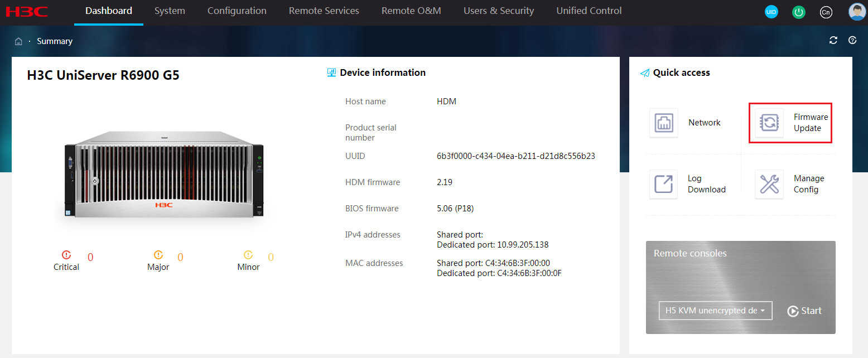The height and width of the screenshot is (358, 868).
Task: Open Network quick access icon
Action: [664, 123]
